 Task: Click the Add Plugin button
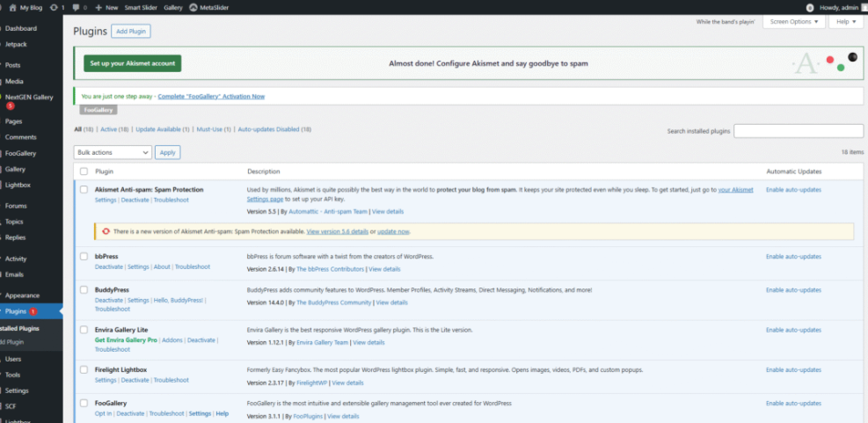coord(131,32)
